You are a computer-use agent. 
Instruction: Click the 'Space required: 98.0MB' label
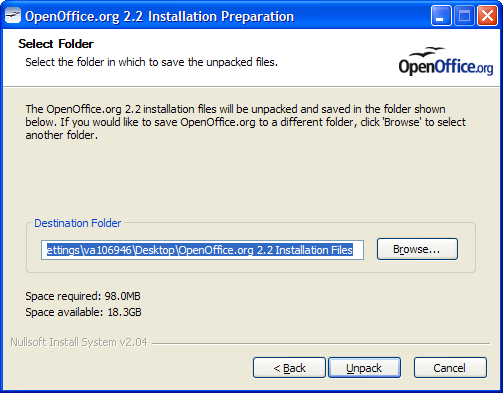click(83, 296)
